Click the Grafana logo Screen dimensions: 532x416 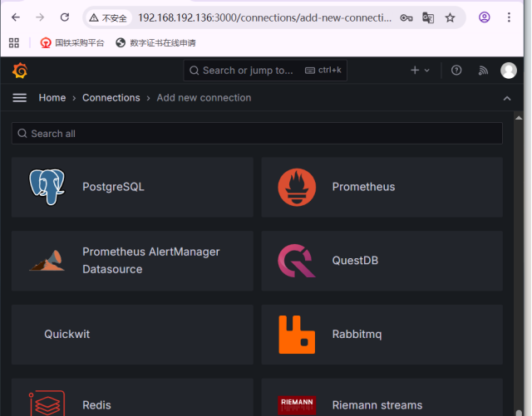20,71
